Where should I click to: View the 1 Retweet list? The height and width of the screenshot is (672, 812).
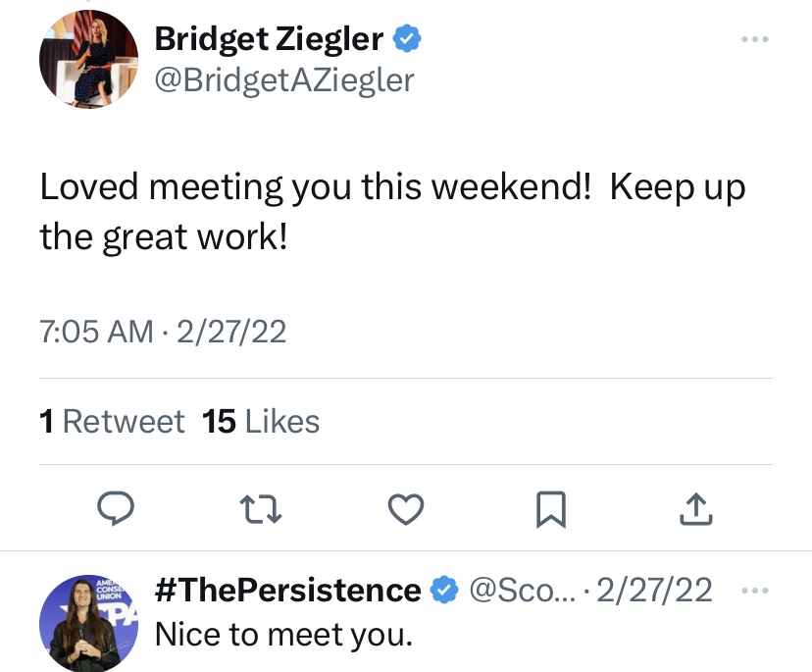coord(112,422)
